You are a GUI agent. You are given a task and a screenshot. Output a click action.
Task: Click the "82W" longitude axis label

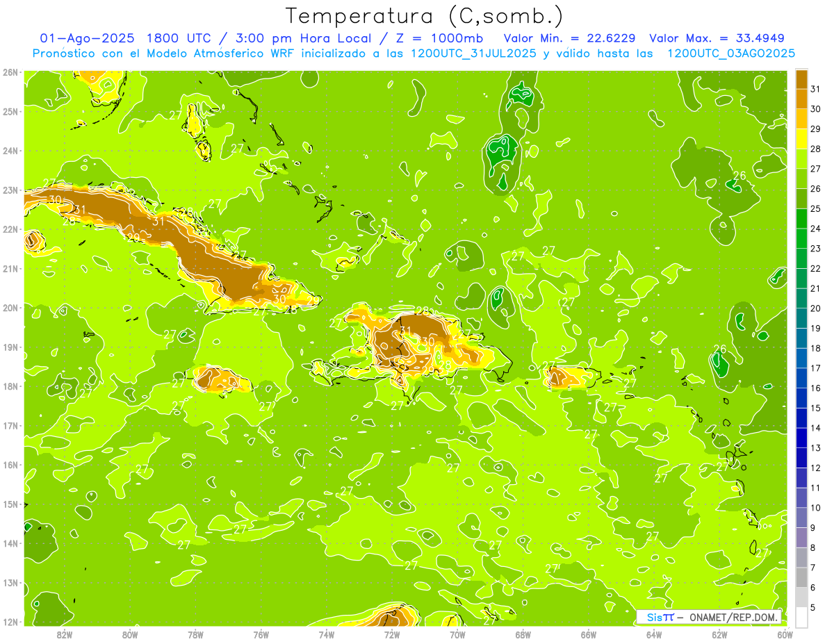click(64, 634)
